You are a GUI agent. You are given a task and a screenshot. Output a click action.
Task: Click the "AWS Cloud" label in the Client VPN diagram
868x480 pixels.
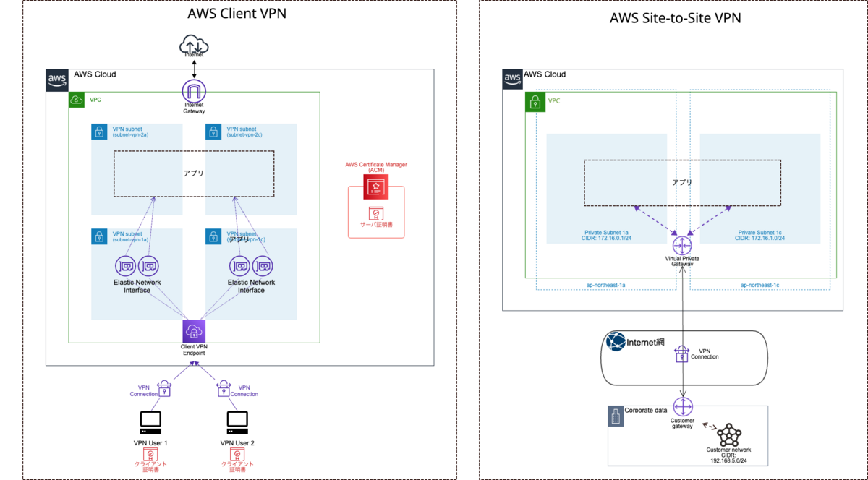click(x=95, y=74)
